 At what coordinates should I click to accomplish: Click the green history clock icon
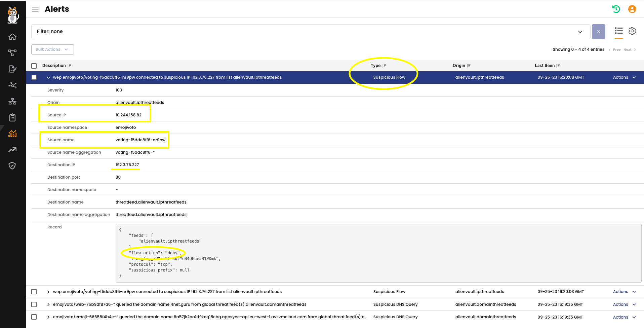(x=616, y=9)
